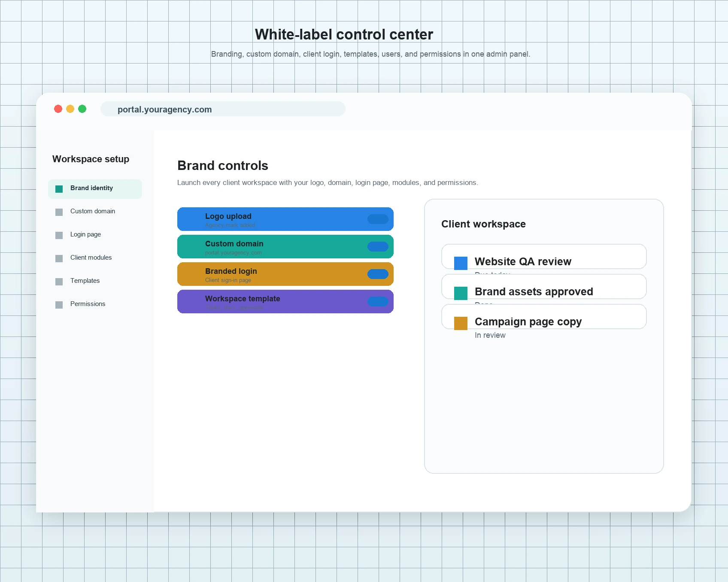Open the Campaign page copy task
Viewport: 728px width, 582px height.
(x=544, y=317)
